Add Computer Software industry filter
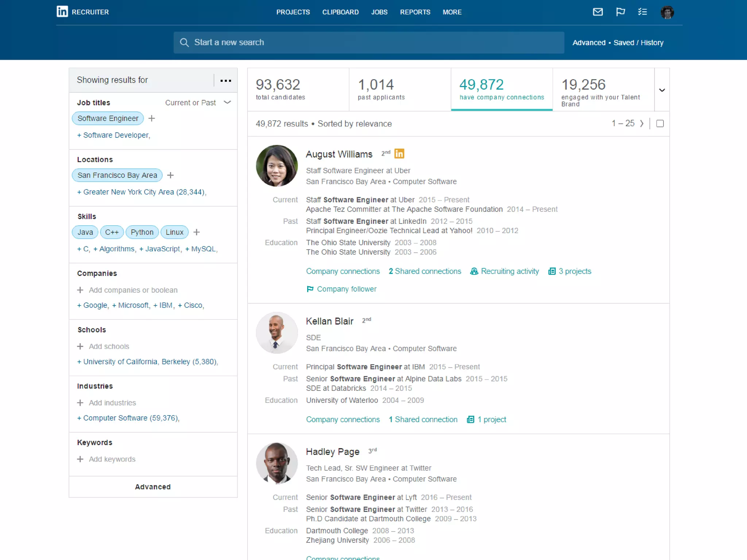Screen dimensions: 747x560 pyautogui.click(x=128, y=418)
